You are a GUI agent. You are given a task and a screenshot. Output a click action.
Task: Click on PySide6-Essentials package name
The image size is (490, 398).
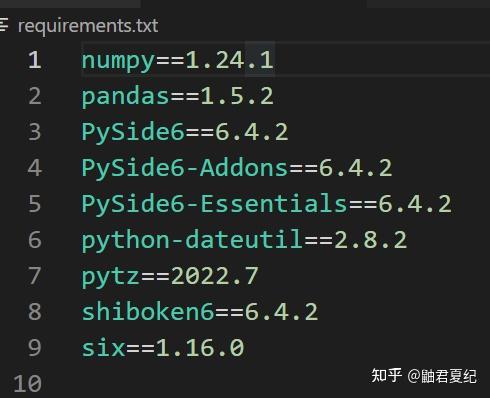214,204
